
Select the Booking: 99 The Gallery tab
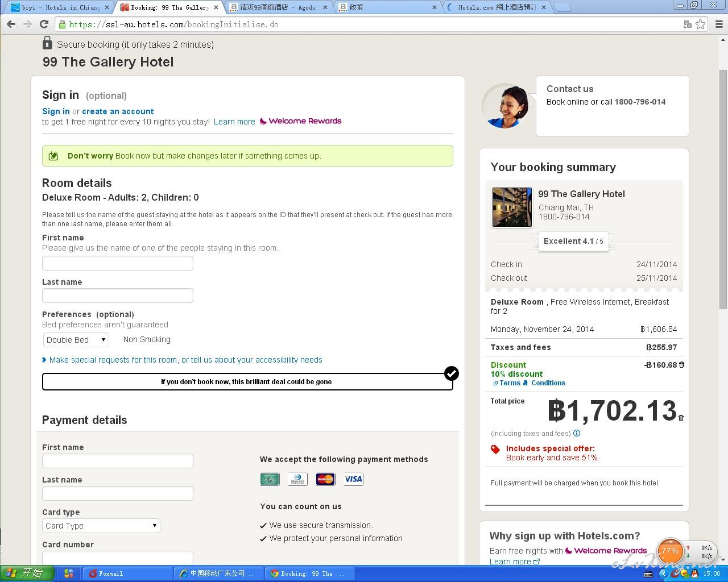pos(169,7)
